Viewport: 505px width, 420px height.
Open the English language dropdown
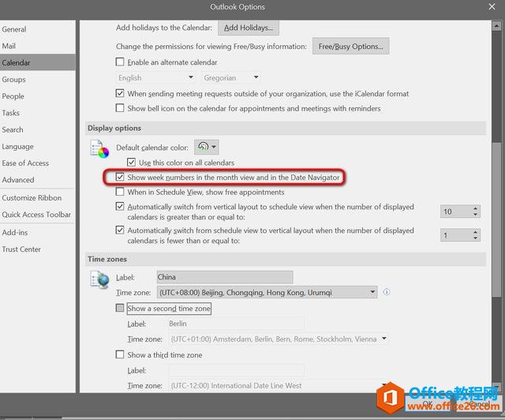click(155, 77)
